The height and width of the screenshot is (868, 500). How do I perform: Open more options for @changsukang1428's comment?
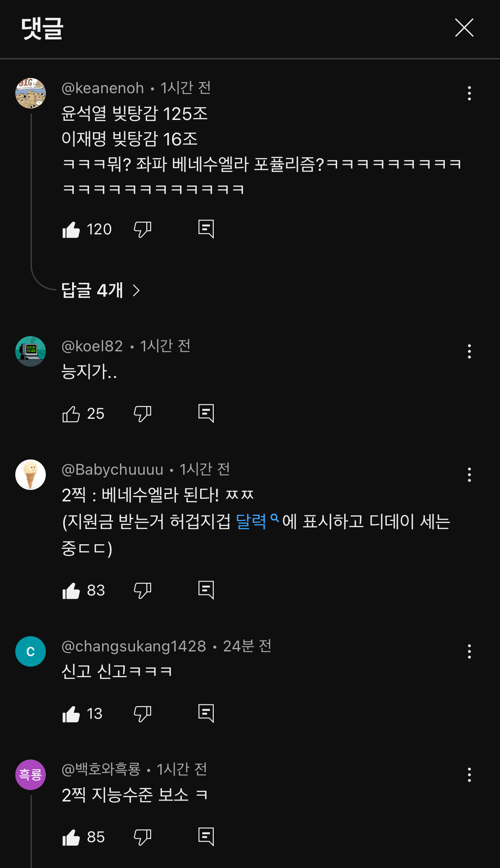pyautogui.click(x=469, y=651)
